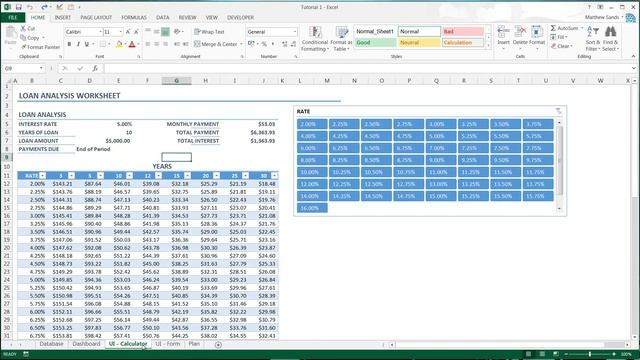Toggle the 5.00% slicer button
The height and width of the screenshot is (360, 640).
pos(441,136)
